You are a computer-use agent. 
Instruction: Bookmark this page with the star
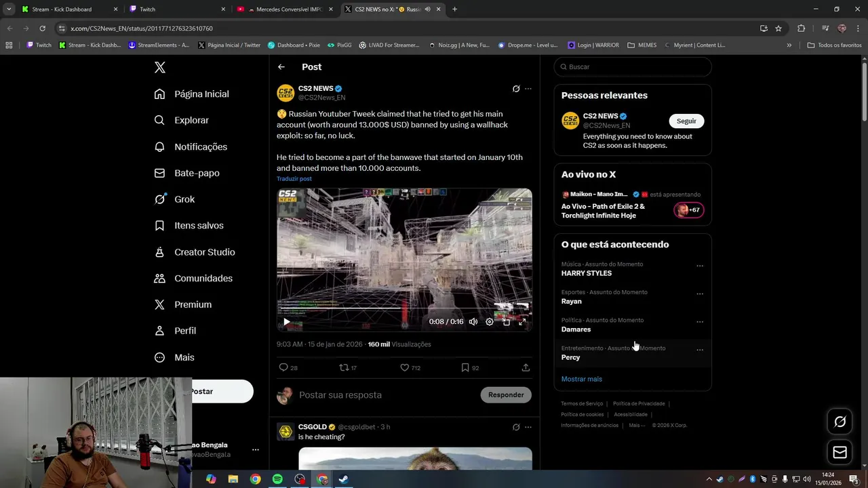(x=778, y=28)
